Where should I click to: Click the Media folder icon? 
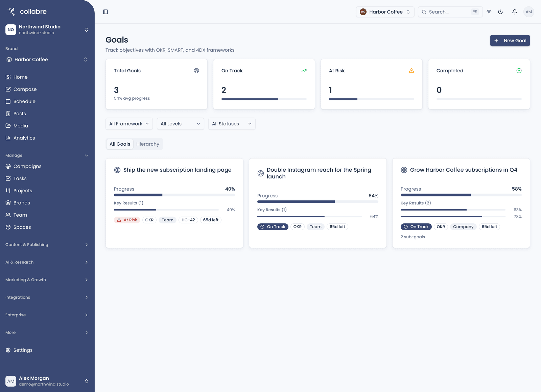point(8,126)
